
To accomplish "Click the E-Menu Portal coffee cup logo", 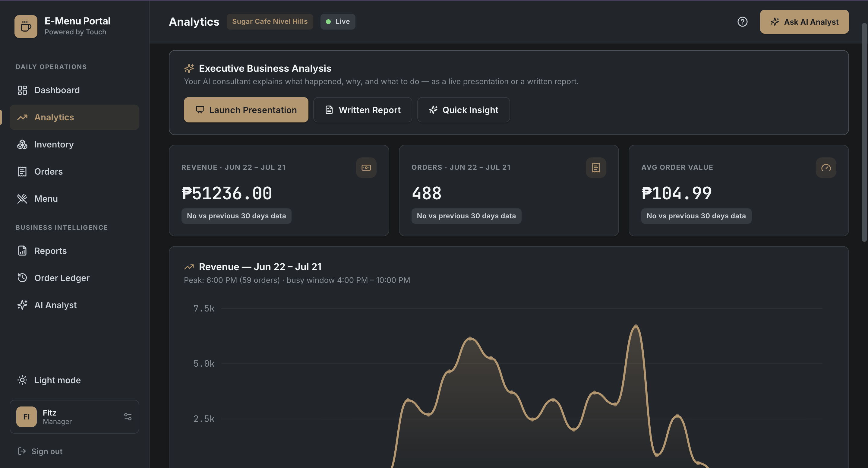I will point(26,26).
